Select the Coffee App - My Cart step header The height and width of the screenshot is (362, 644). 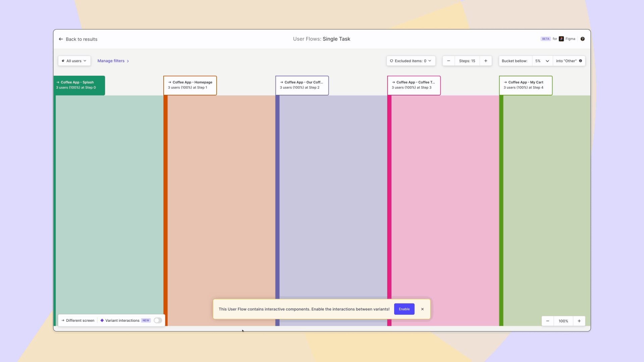525,85
